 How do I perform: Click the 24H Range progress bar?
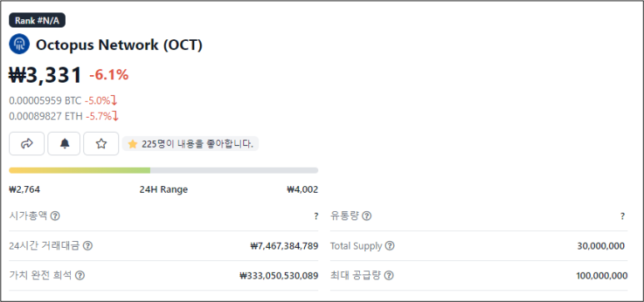coord(163,170)
